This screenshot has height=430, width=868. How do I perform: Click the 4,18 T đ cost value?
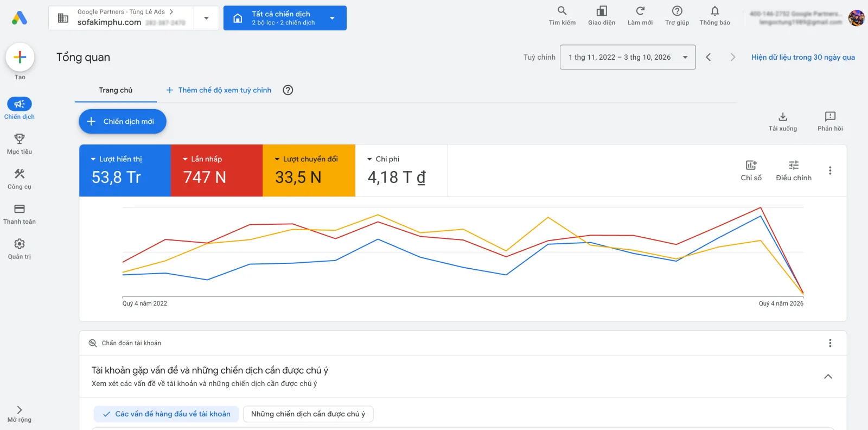click(397, 178)
